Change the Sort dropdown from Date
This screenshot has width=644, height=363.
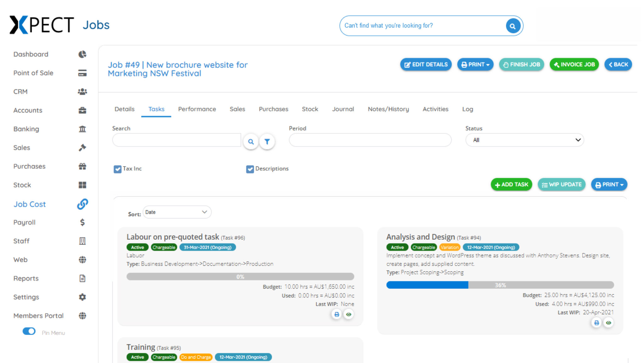click(x=177, y=212)
